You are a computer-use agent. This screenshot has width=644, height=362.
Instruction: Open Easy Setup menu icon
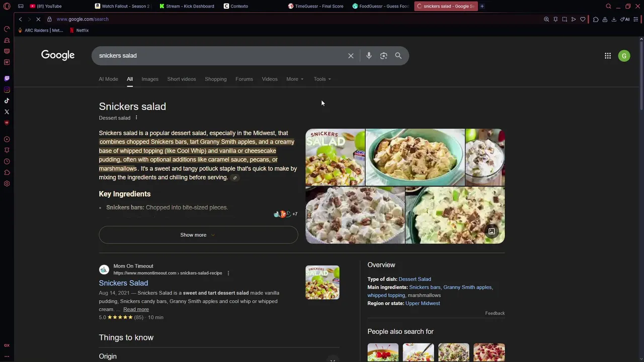[x=636, y=19]
